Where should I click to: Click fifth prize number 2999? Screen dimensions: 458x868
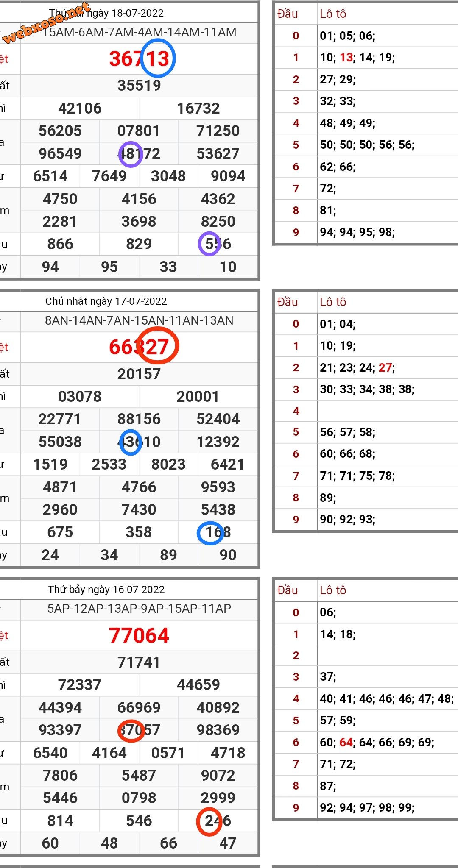pyautogui.click(x=218, y=798)
